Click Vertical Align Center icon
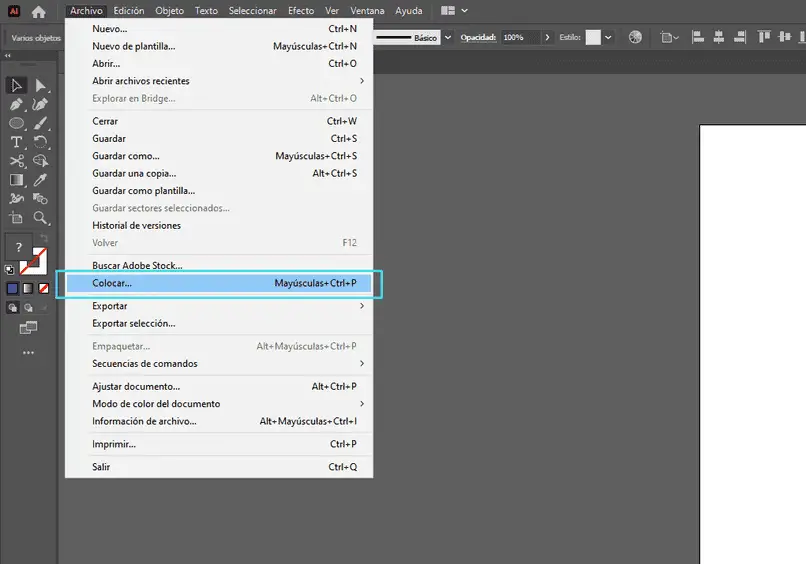 click(785, 37)
